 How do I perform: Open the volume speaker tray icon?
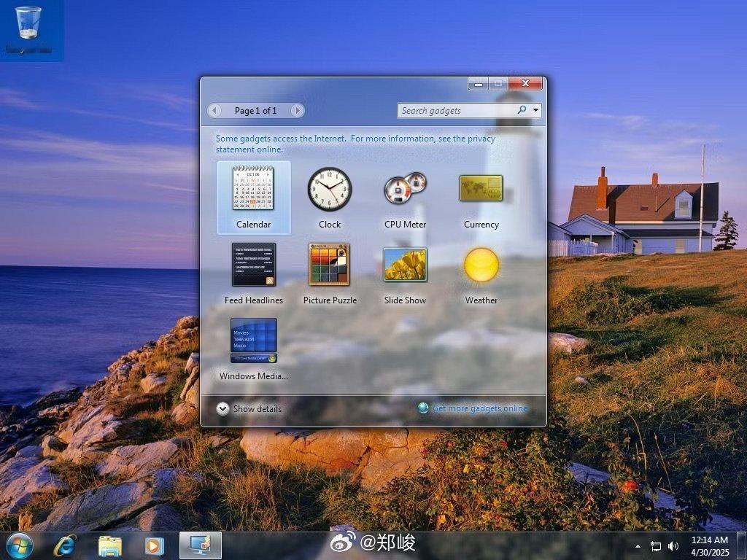(x=673, y=546)
